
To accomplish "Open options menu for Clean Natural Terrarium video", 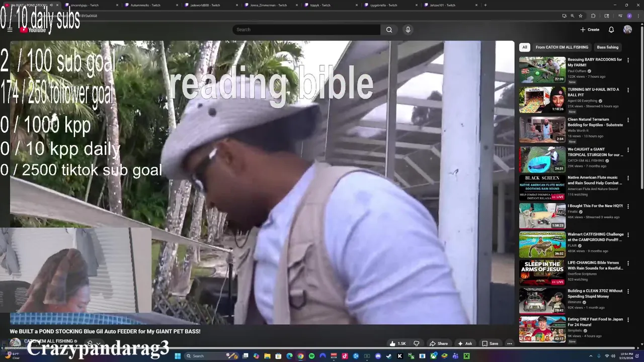I will click(628, 120).
